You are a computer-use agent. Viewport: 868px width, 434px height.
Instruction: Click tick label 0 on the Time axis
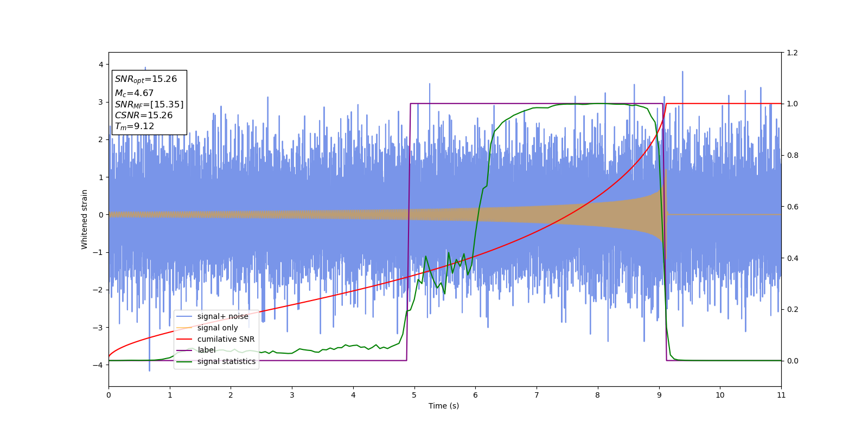point(108,395)
